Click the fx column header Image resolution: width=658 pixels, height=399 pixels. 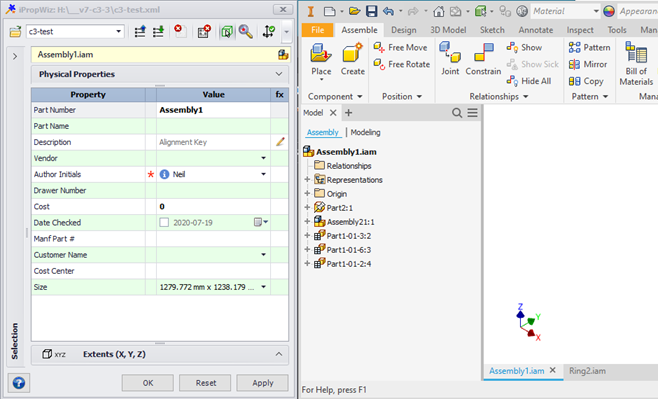279,94
